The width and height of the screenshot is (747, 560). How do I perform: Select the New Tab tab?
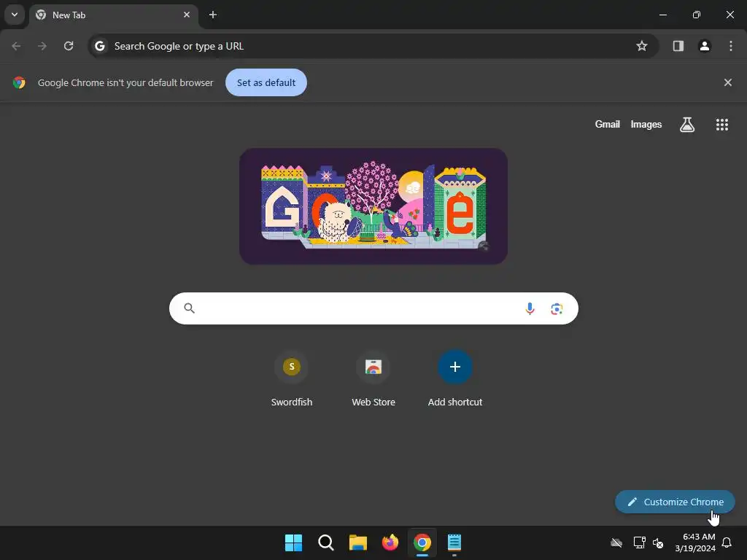click(113, 15)
